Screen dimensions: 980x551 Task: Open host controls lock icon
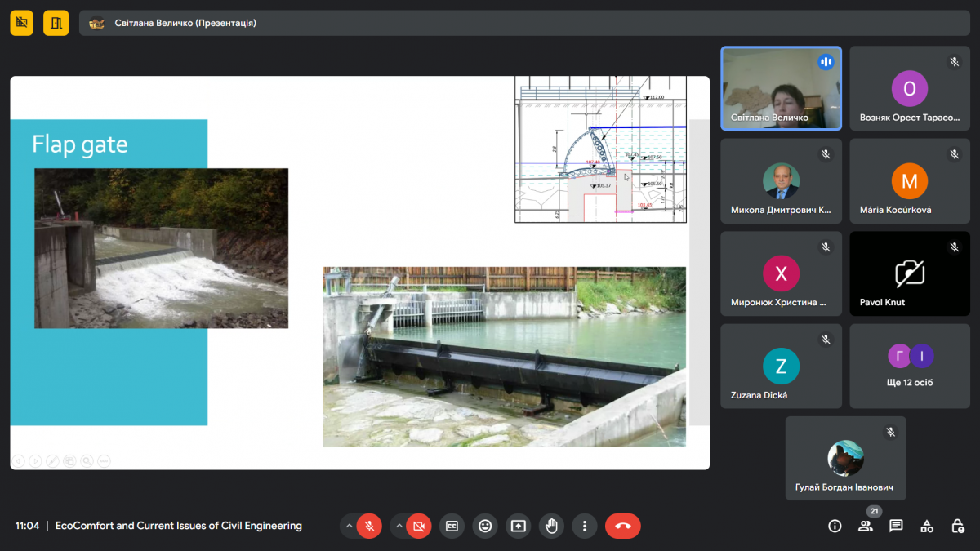958,527
